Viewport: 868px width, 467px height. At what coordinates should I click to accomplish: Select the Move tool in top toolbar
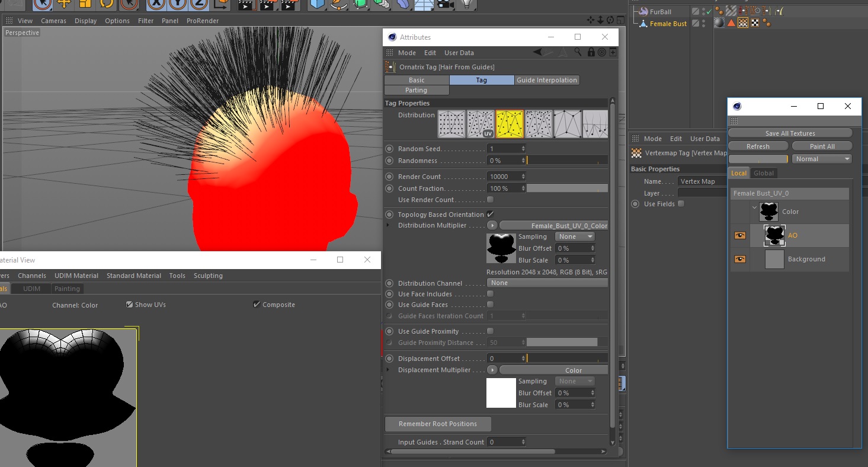65,4
